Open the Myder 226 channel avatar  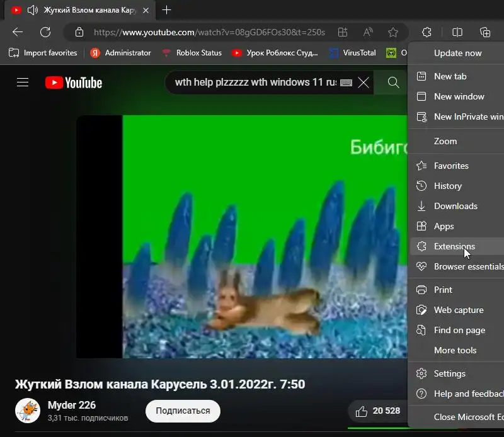[x=28, y=411]
